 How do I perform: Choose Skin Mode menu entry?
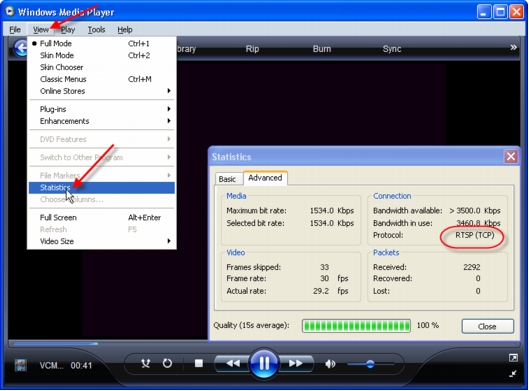102,55
